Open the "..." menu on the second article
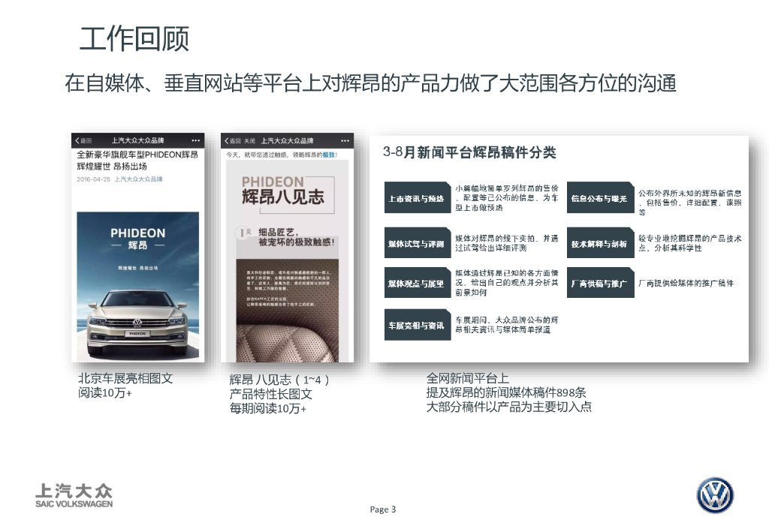The width and height of the screenshot is (769, 532). (x=344, y=140)
